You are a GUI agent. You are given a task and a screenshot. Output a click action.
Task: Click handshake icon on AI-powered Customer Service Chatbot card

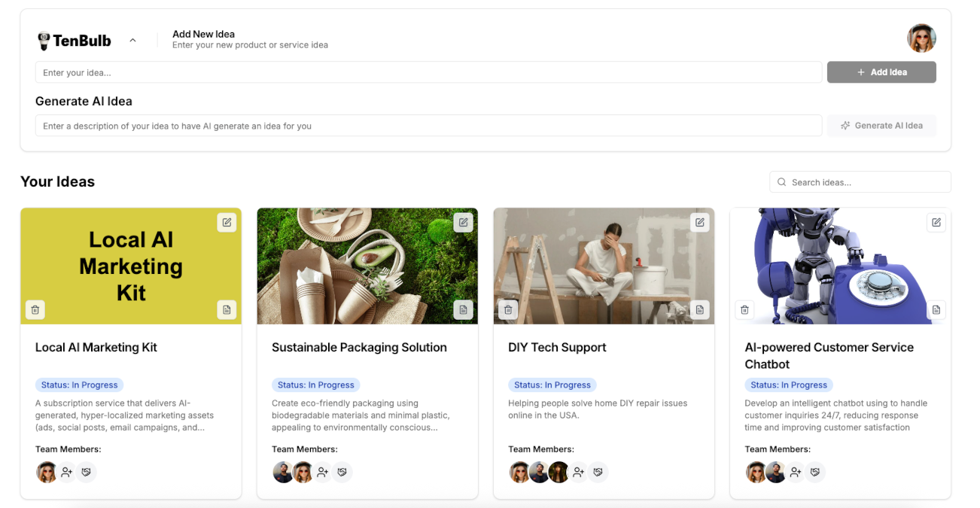(x=815, y=472)
